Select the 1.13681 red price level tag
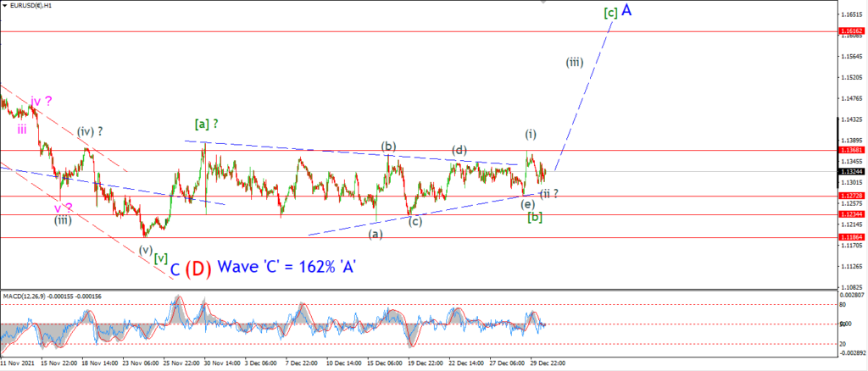This screenshot has width=868, height=371. (x=853, y=151)
